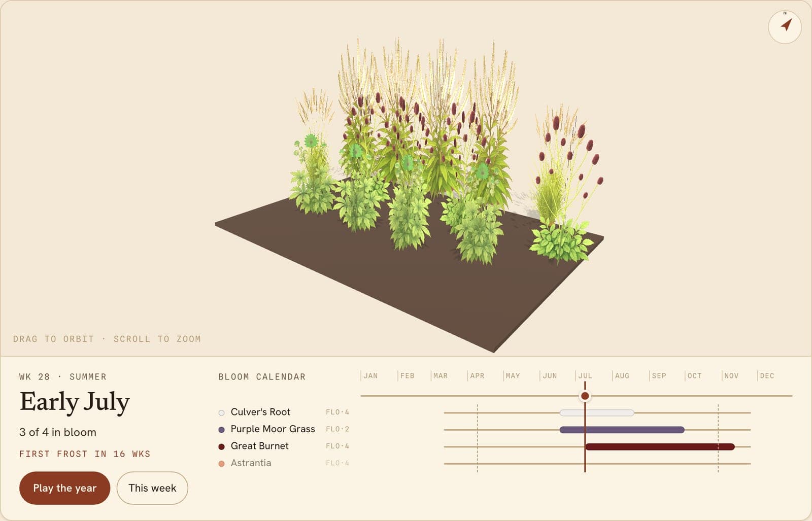
Task: Jump to OCT on the calendar
Action: (x=694, y=376)
